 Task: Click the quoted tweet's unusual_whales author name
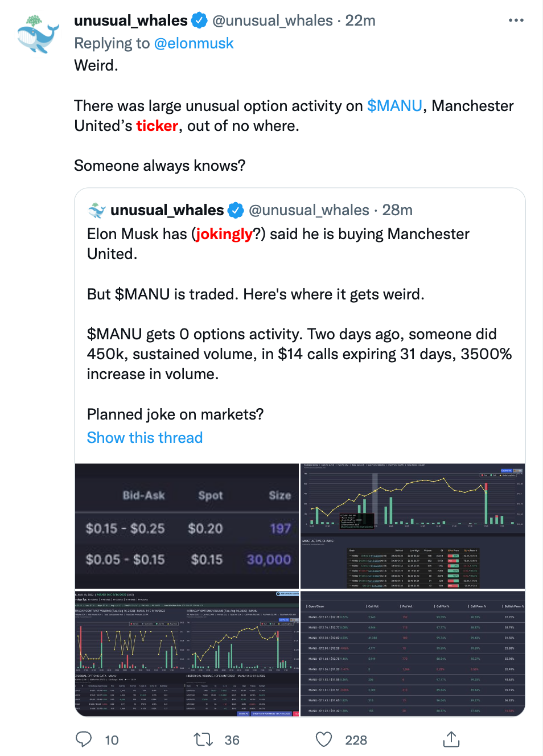(167, 210)
